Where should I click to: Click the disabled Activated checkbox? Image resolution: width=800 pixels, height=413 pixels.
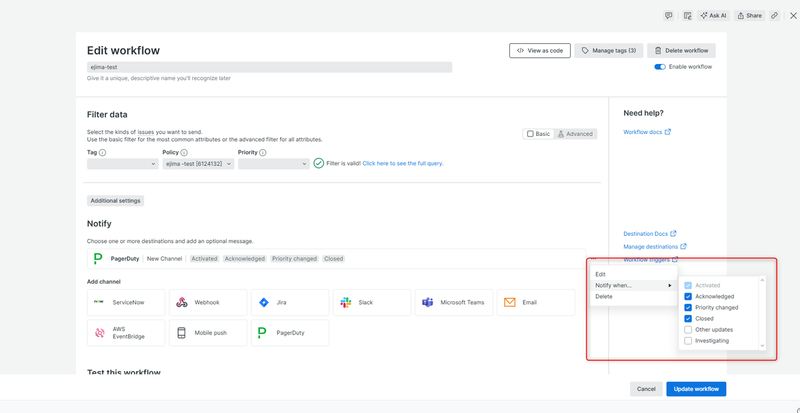(x=688, y=285)
